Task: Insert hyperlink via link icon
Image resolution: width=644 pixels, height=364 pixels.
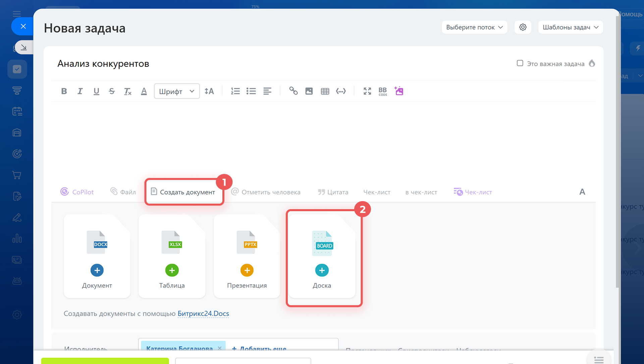Action: (293, 91)
